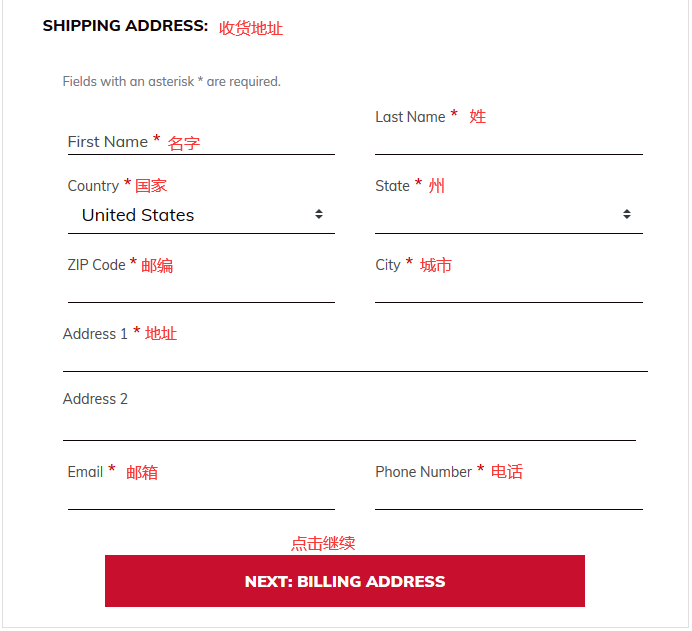692x631 pixels.
Task: Click the red 收货地址 annotation
Action: [251, 29]
